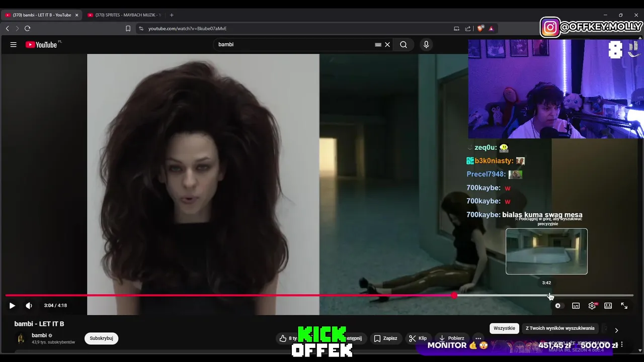This screenshot has width=644, height=362.
Task: Download the video via Pobierz
Action: 451,338
